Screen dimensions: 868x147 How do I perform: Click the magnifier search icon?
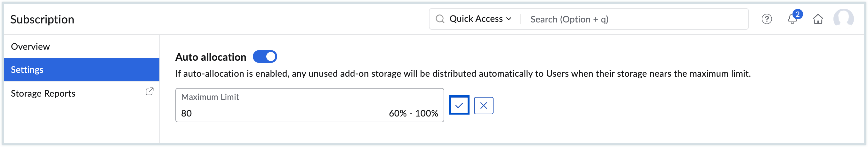[440, 19]
